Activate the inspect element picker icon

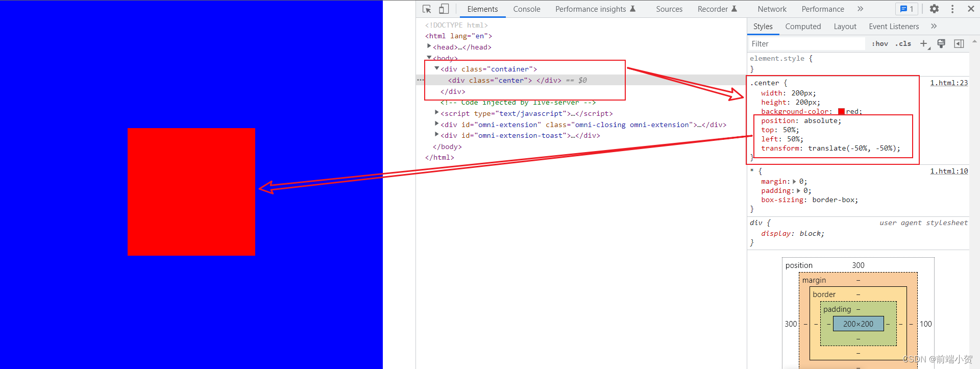(427, 9)
